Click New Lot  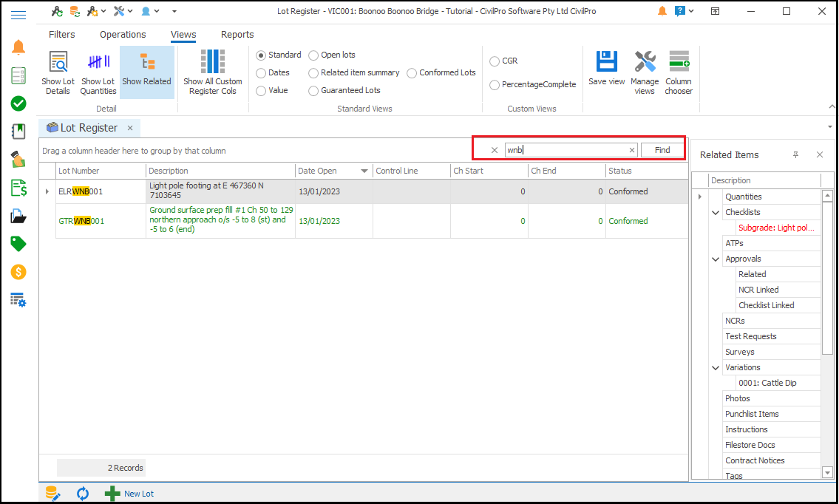coord(129,494)
